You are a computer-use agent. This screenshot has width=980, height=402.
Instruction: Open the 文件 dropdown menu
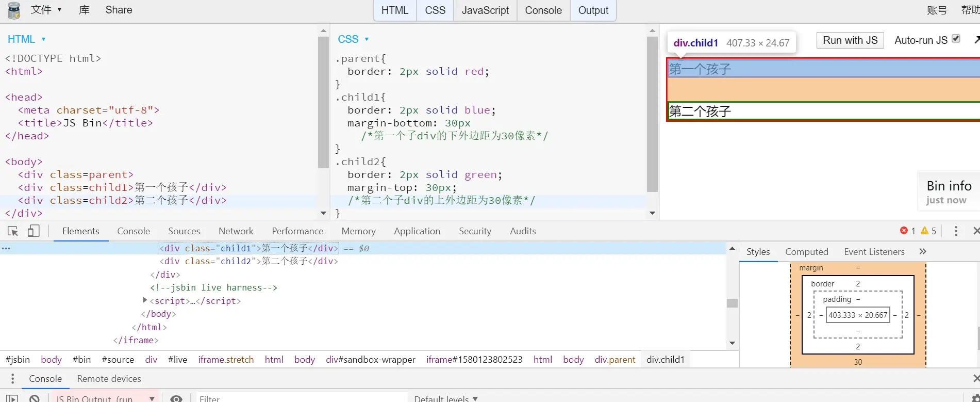pyautogui.click(x=46, y=10)
